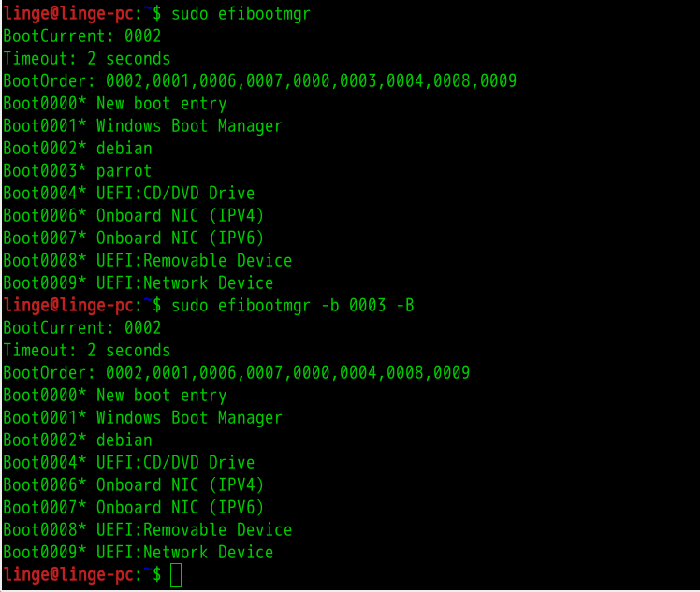The image size is (700, 592).
Task: Click "Boot0001* Windows Boot Manager" in the second listing
Action: click(142, 418)
